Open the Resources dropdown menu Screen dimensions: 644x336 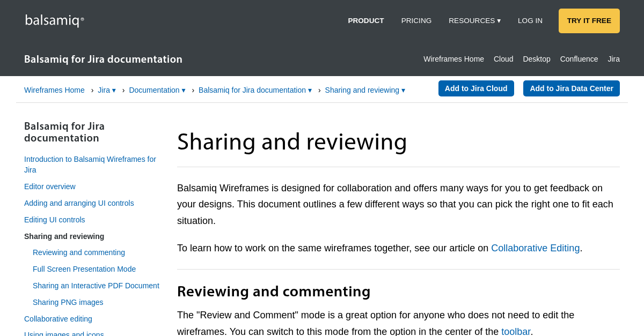pyautogui.click(x=474, y=21)
